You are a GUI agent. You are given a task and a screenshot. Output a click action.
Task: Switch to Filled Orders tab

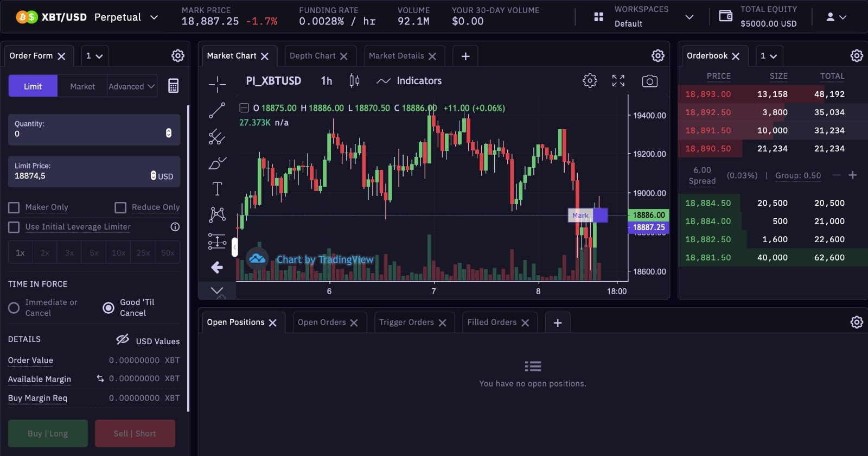click(492, 322)
